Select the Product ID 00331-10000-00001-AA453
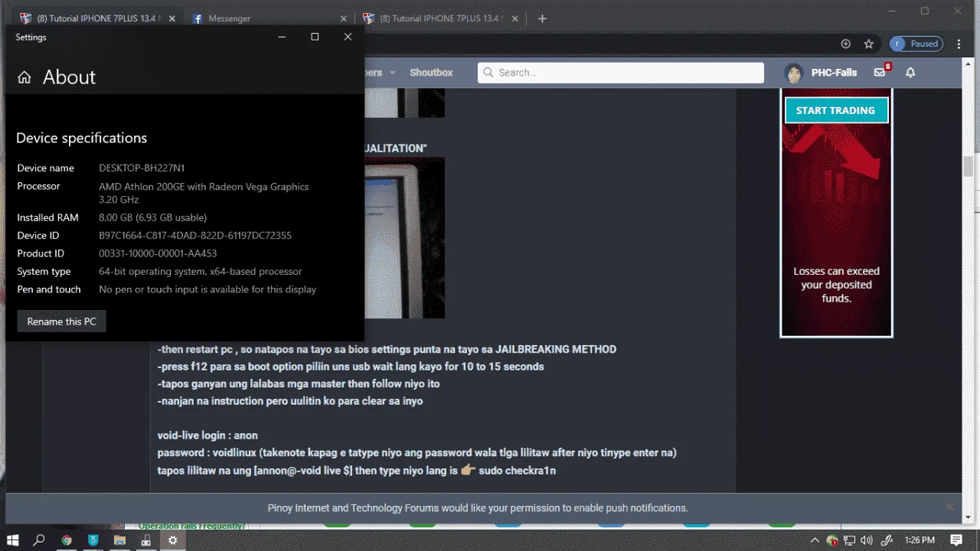The width and height of the screenshot is (980, 551). [158, 253]
